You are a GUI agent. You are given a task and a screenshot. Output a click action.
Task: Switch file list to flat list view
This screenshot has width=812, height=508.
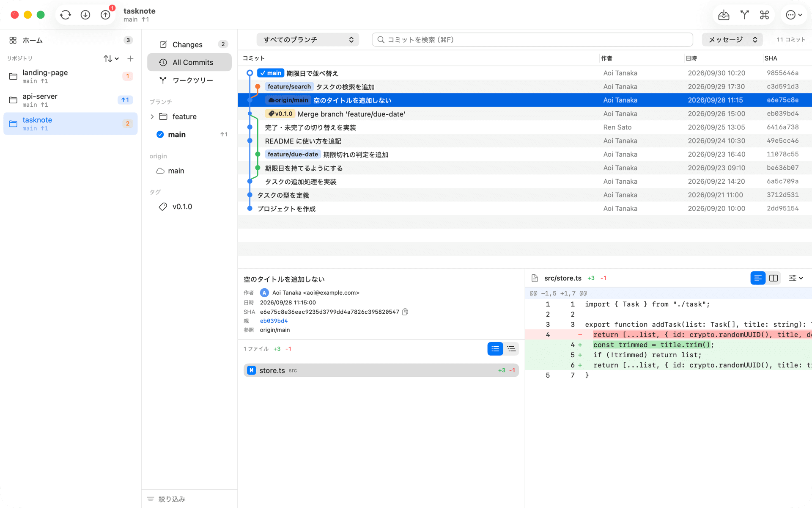(495, 349)
